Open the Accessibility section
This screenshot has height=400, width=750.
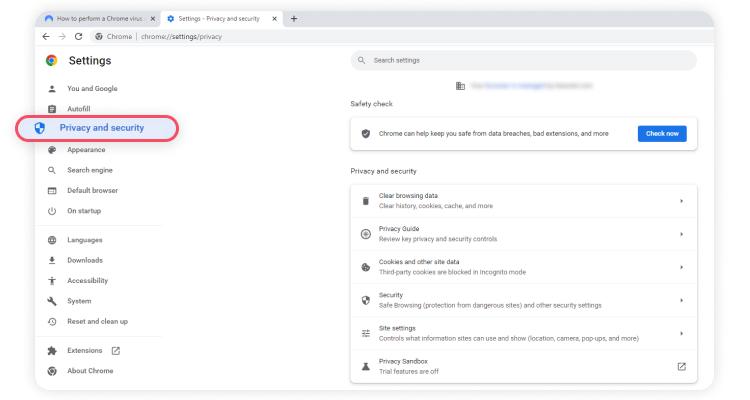pos(88,281)
